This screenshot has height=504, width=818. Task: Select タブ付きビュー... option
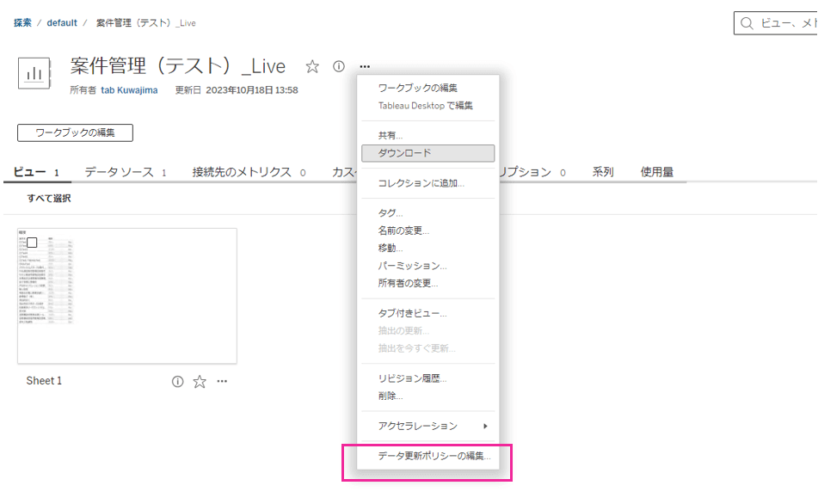pyautogui.click(x=412, y=314)
